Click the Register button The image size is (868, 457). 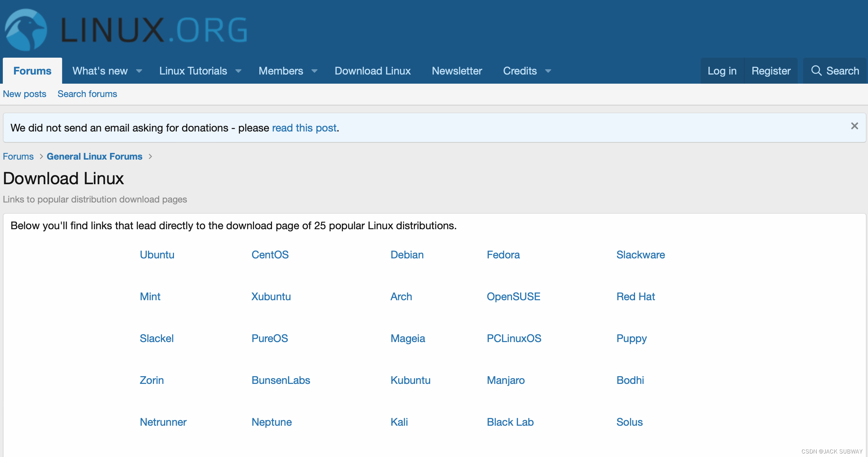[771, 71]
